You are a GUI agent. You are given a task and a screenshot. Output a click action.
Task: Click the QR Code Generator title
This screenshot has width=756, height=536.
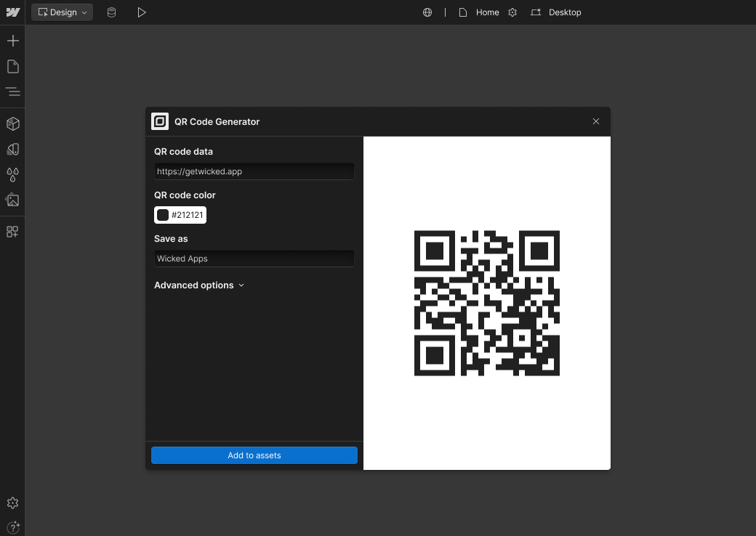[x=217, y=122]
